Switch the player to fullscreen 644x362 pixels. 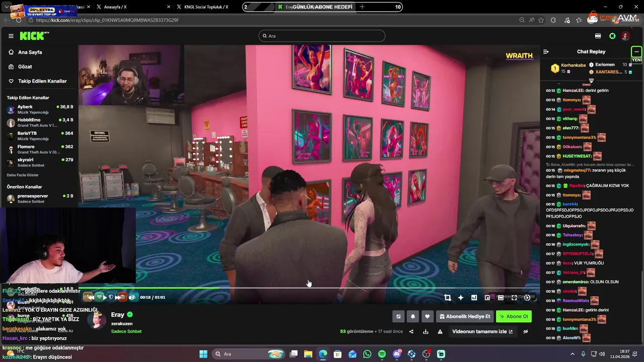[x=514, y=298]
